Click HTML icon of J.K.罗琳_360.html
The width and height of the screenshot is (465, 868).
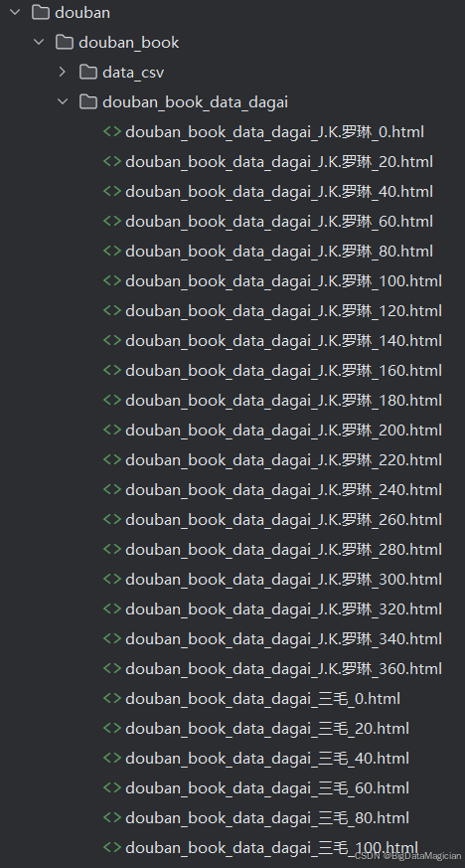tap(112, 668)
